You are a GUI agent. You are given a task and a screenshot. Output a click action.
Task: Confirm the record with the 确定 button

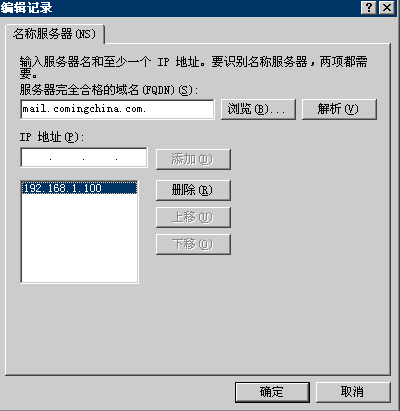(272, 392)
